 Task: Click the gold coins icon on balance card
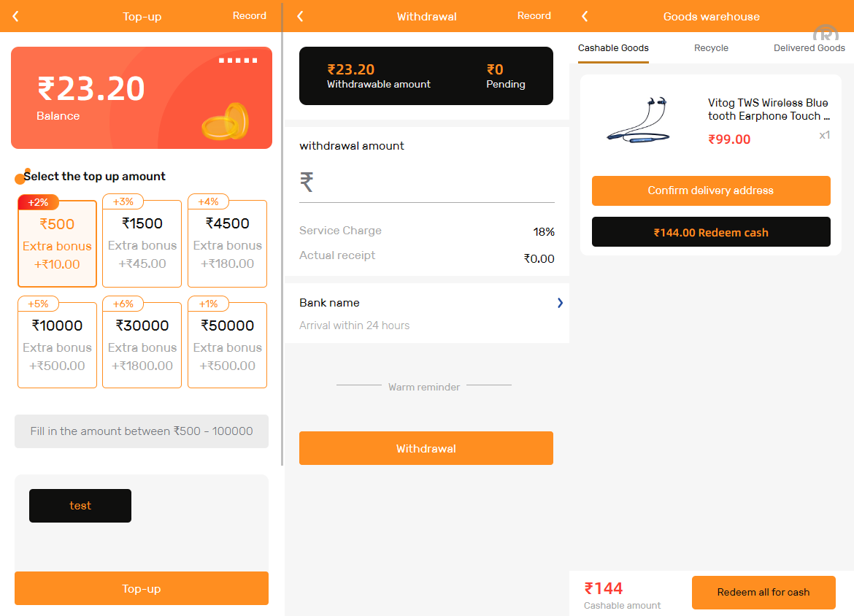tap(226, 121)
